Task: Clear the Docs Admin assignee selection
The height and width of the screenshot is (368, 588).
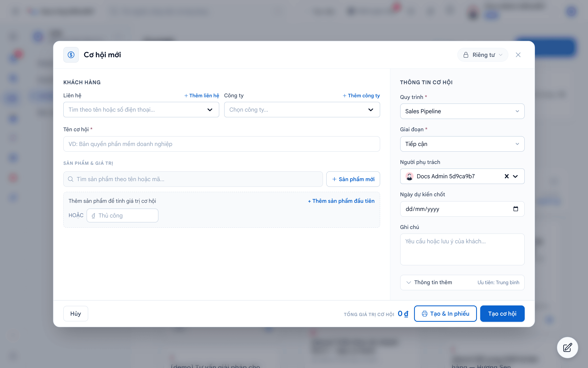Action: pos(507,176)
